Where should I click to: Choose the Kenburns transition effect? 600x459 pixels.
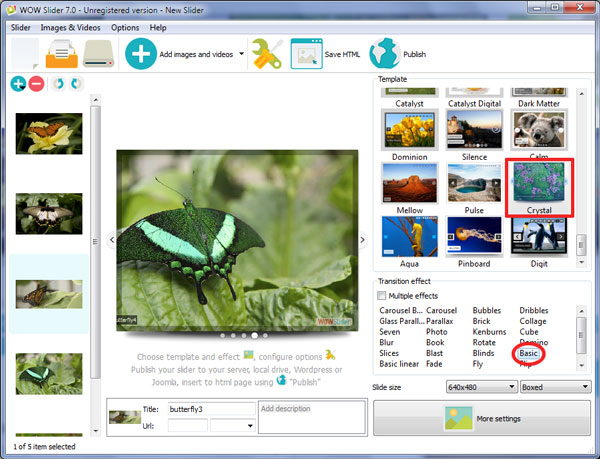[489, 332]
